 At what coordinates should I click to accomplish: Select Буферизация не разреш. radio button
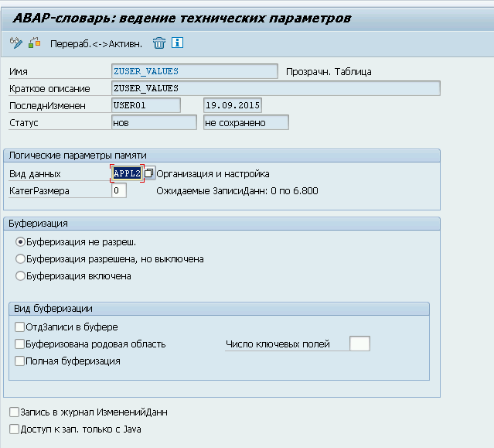point(20,242)
